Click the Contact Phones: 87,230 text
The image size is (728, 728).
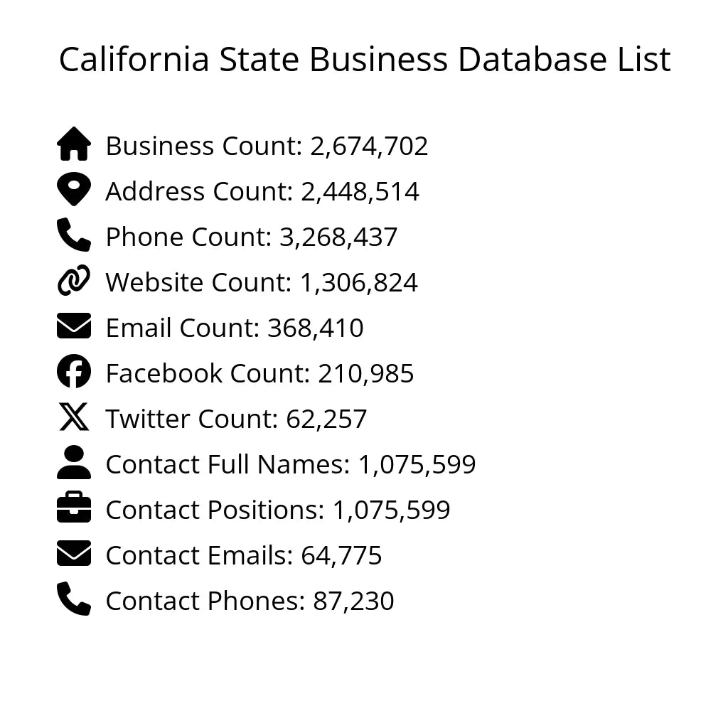(250, 601)
